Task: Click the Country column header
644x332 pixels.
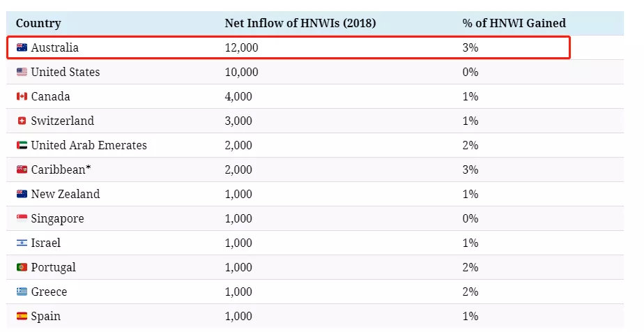Action: click(38, 24)
